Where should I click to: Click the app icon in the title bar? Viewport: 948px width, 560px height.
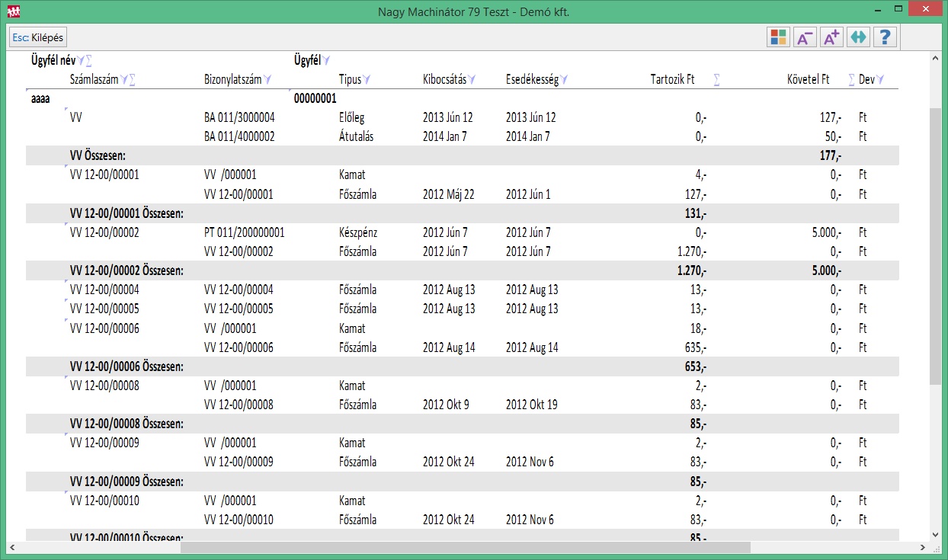[x=14, y=12]
